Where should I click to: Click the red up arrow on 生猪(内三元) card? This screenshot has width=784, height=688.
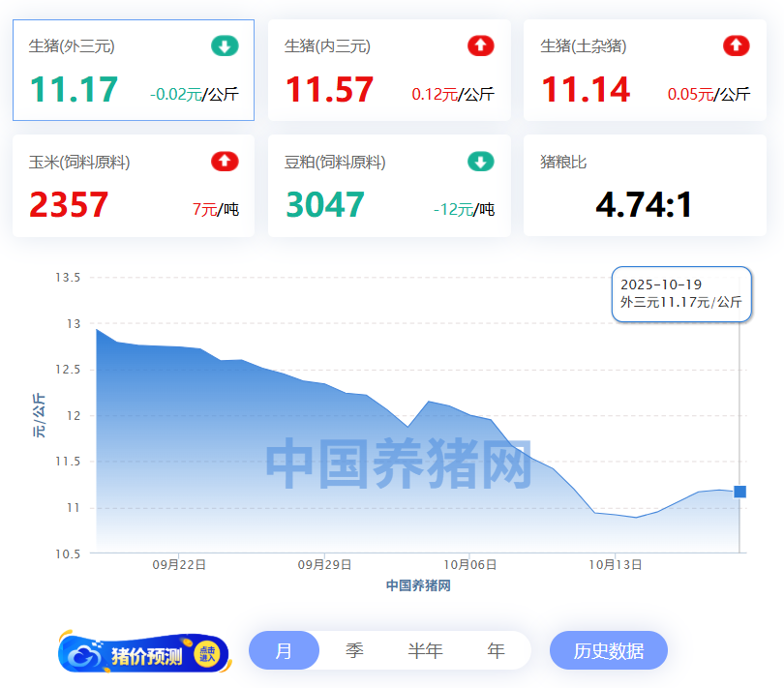480,45
